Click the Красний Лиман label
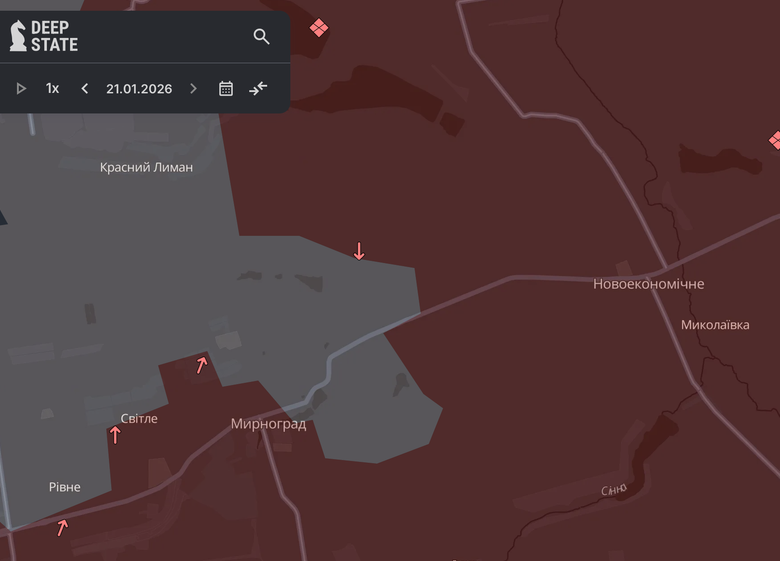780x561 pixels. tap(146, 167)
